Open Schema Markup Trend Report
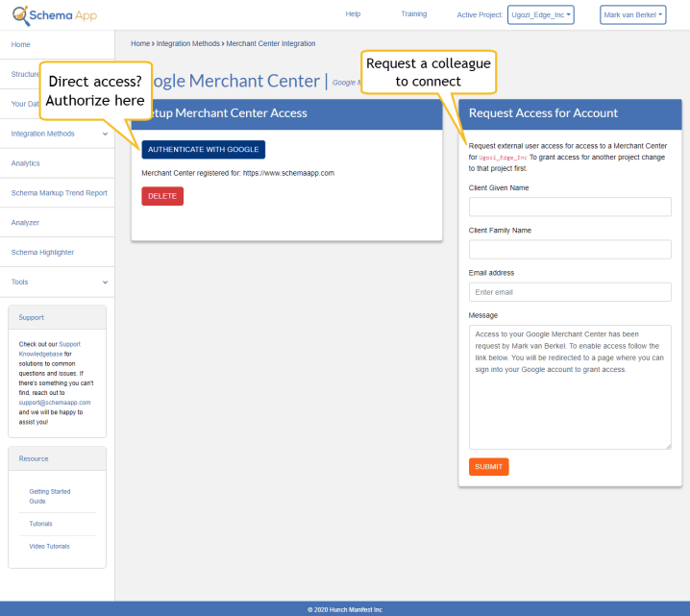This screenshot has height=616, width=690. click(58, 193)
